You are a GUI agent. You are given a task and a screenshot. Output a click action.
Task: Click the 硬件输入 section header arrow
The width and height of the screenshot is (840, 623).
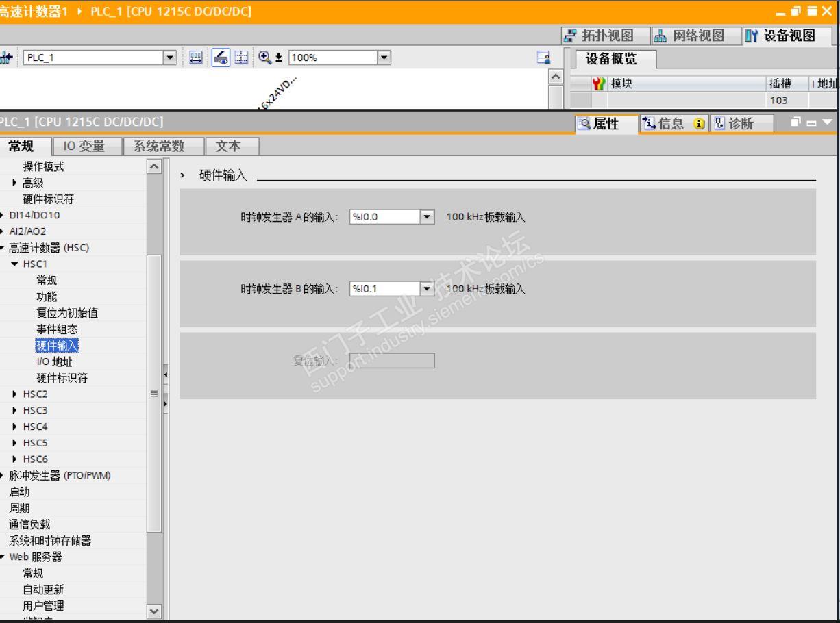182,176
